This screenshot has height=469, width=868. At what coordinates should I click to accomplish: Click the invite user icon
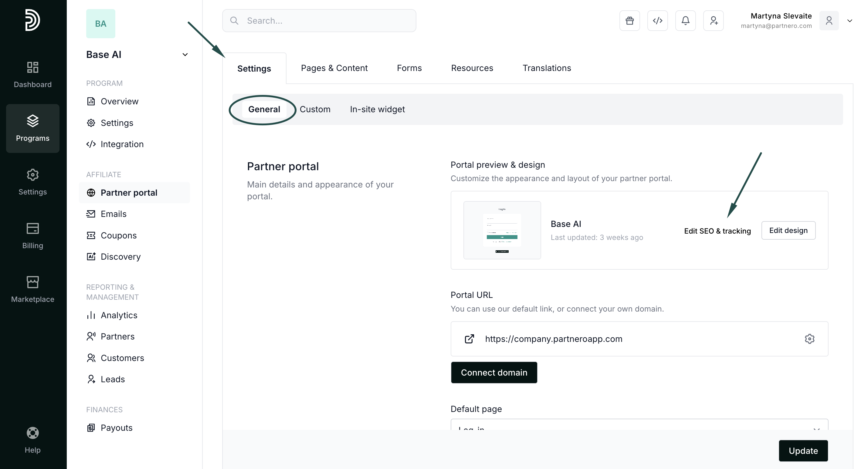(713, 21)
